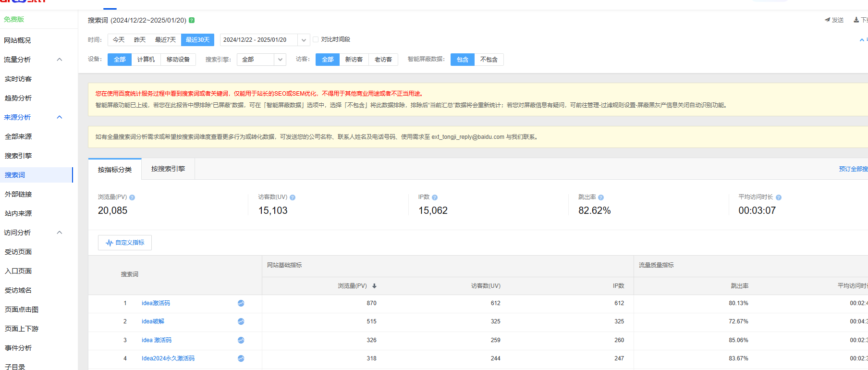868x370 pixels.
Task: Open 入口页面 in sidebar
Action: coord(18,271)
